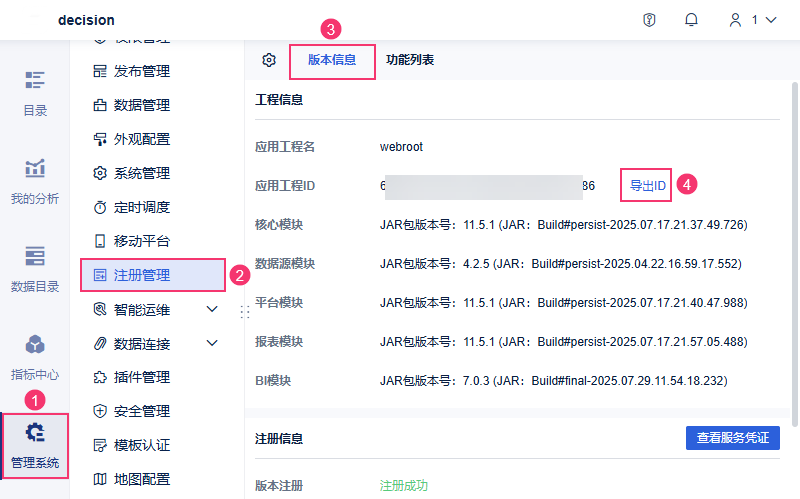Go to 我的分析 section
The height and width of the screenshot is (499, 800).
tap(35, 181)
